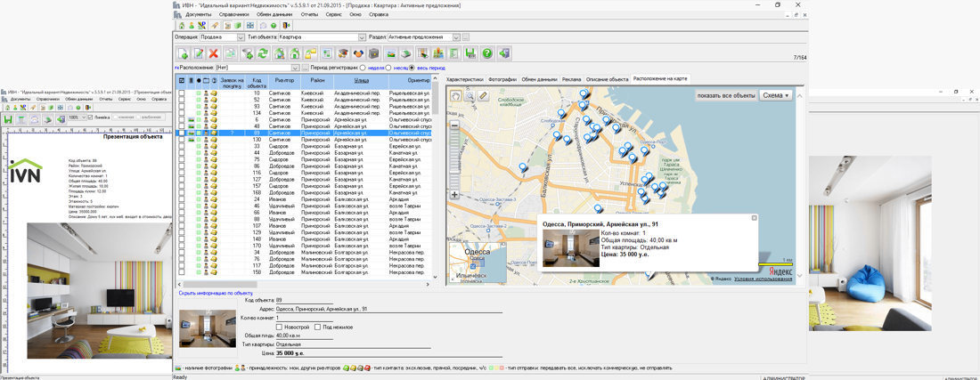Click the map zoom out minus button
The height and width of the screenshot is (380, 980).
(x=454, y=126)
